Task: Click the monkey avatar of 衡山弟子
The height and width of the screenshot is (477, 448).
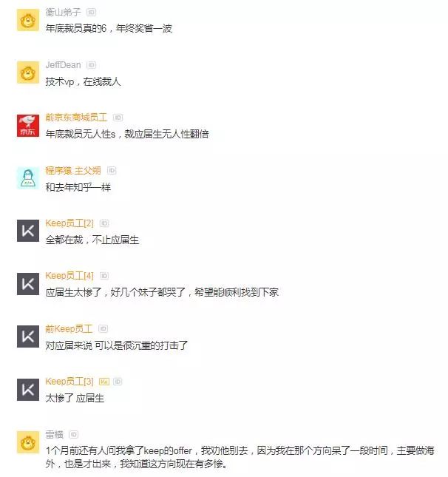Action: tap(28, 20)
